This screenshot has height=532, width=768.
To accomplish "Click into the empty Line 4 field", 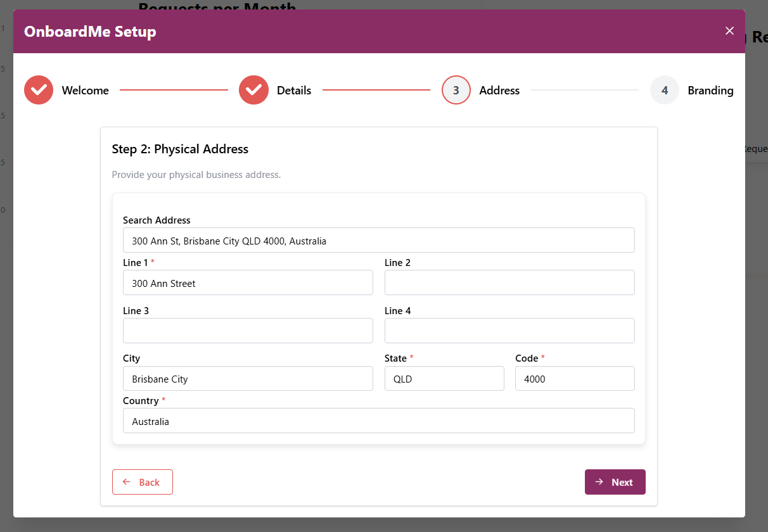I will click(x=509, y=331).
